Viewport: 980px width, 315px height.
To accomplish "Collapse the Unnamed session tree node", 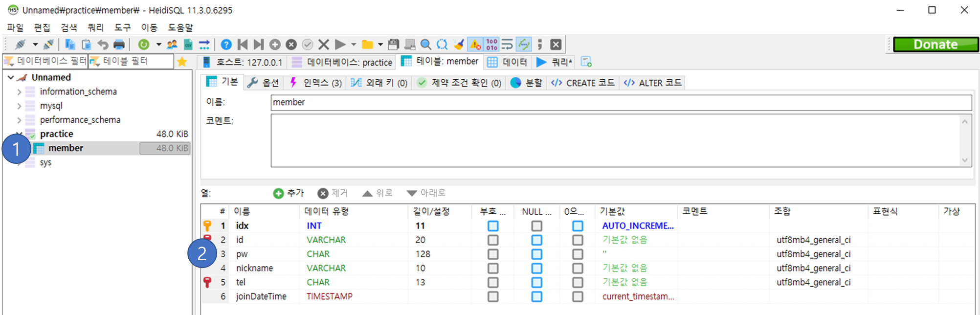I will click(x=11, y=77).
